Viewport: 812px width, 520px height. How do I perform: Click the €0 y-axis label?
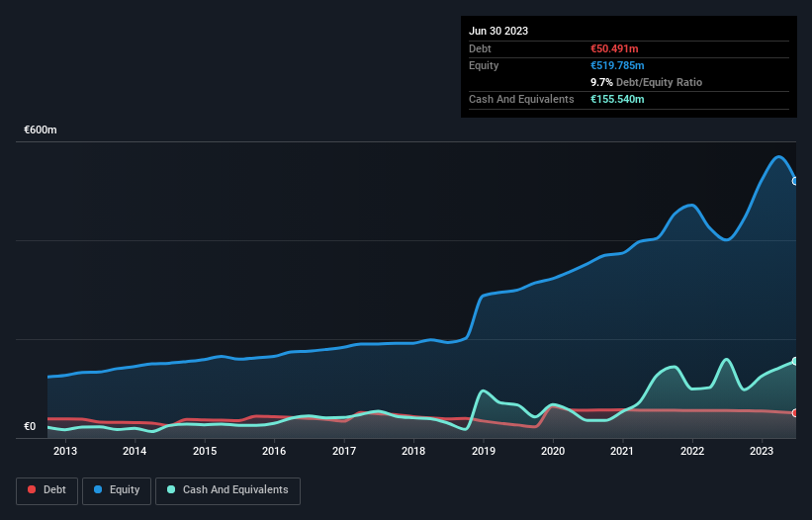pyautogui.click(x=30, y=426)
